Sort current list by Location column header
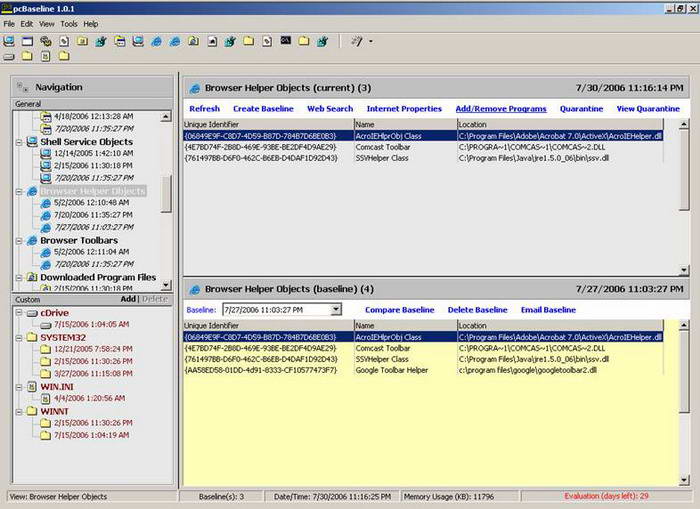The image size is (700, 509). coord(560,125)
